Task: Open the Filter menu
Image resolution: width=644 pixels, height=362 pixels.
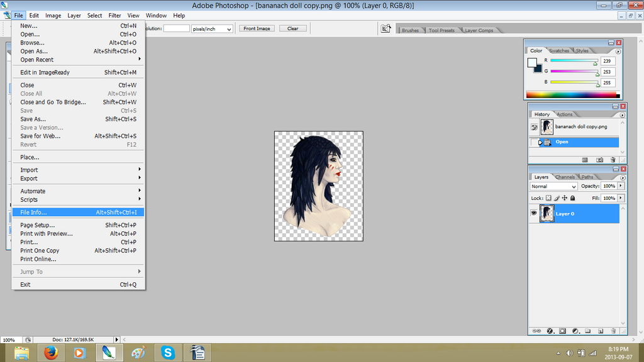Action: pos(114,16)
